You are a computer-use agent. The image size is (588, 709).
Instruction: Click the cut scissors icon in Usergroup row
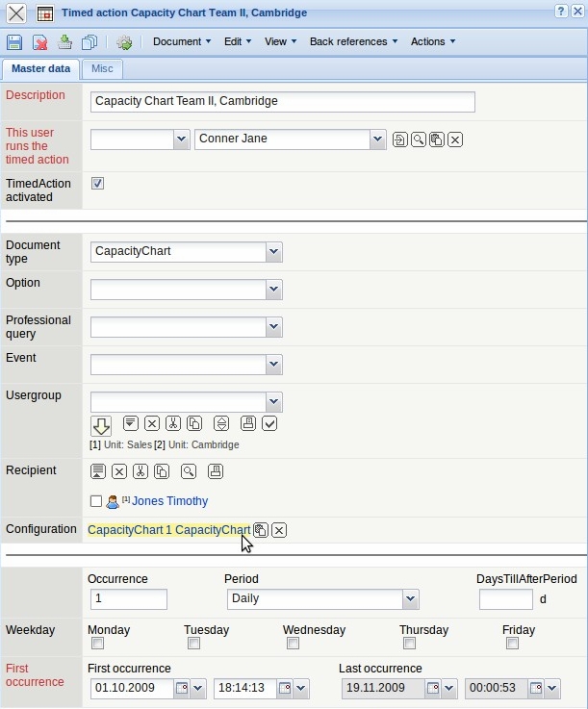coord(173,423)
